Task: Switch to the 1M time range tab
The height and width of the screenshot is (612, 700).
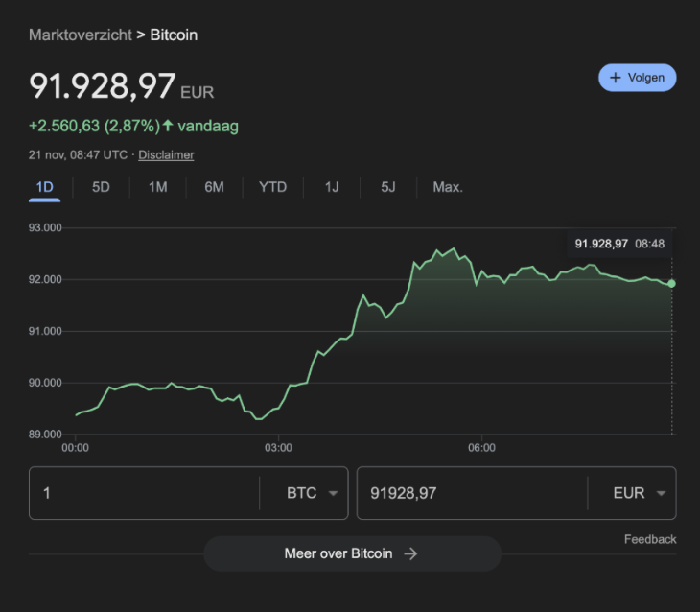Action: tap(157, 187)
